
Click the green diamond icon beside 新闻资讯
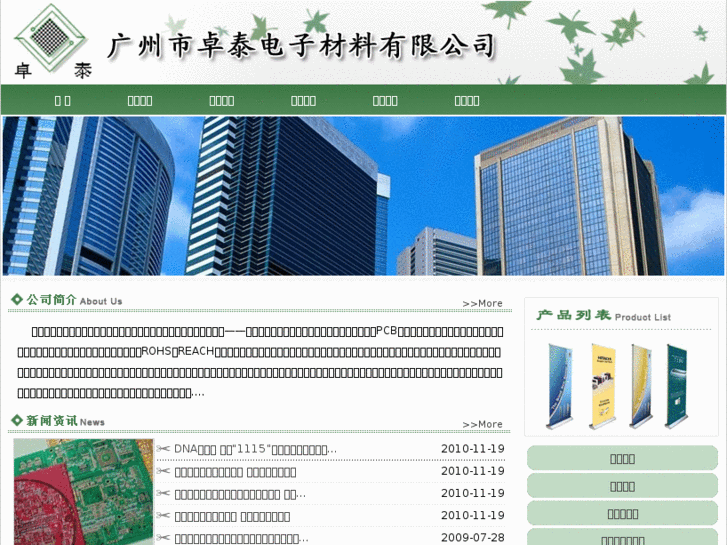(x=17, y=420)
